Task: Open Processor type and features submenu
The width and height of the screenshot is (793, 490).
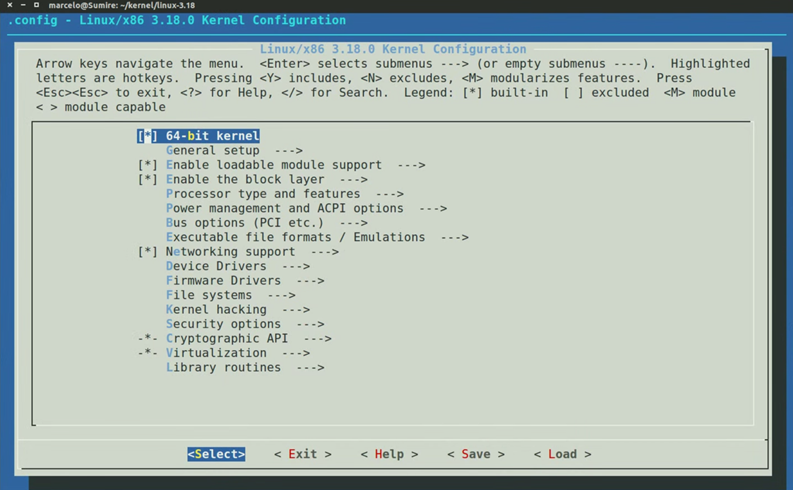Action: pyautogui.click(x=263, y=194)
